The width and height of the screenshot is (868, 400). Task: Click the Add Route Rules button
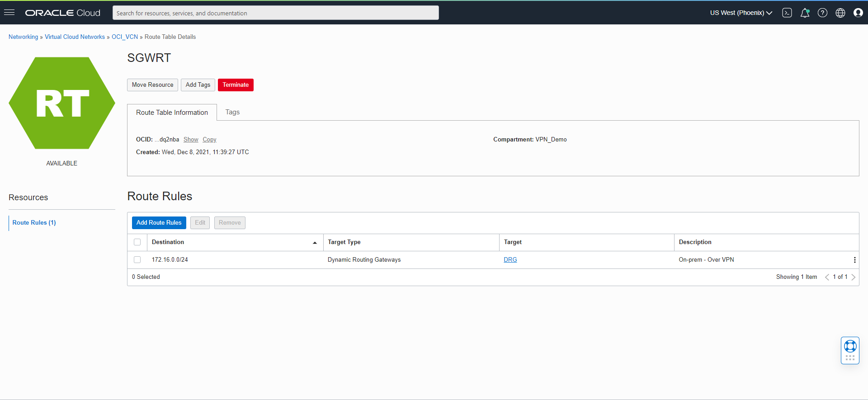[x=159, y=223]
